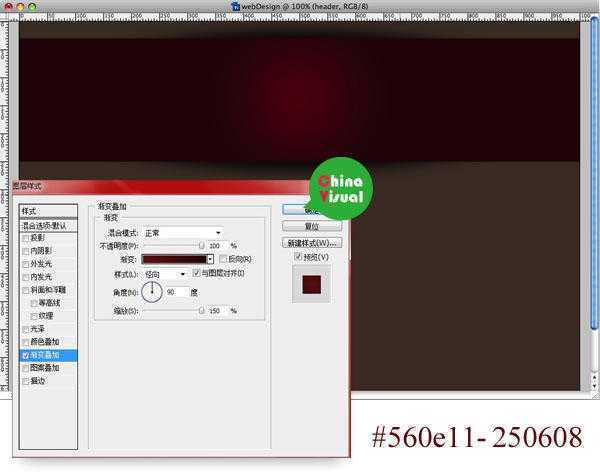
Task: Click the dark red style preview thumbnail
Action: point(311,284)
